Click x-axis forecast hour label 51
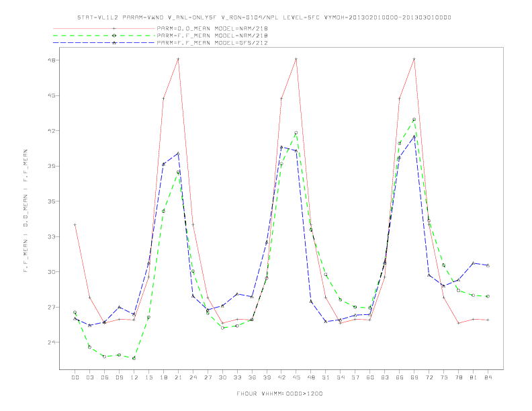Viewport: 532px width, 411px height. (326, 377)
